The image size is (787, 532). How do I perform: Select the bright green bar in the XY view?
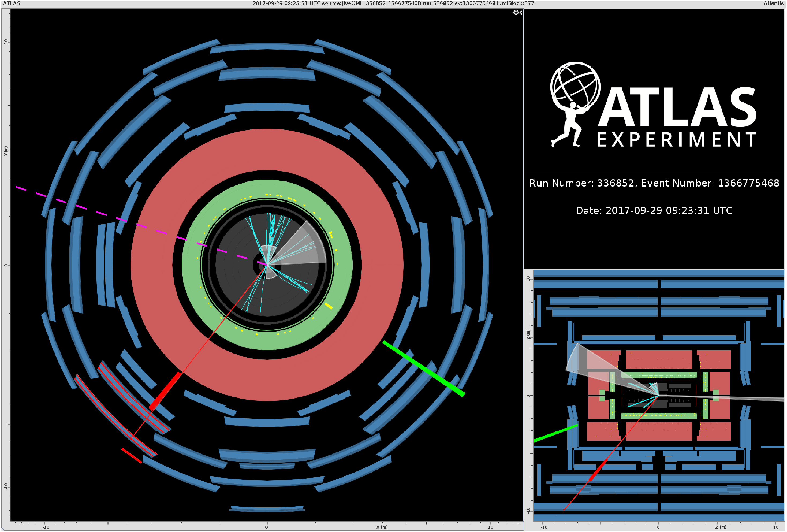[424, 369]
